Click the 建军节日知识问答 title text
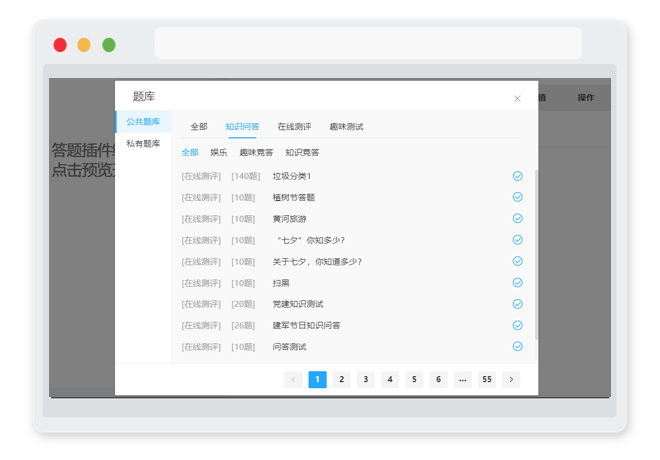The height and width of the screenshot is (460, 660). (306, 325)
